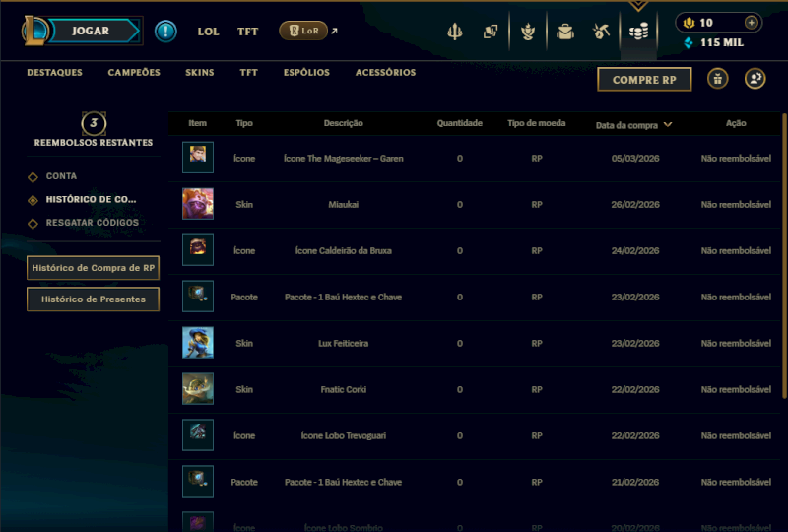The height and width of the screenshot is (532, 788).
Task: Click the Tipo de moeda column header
Action: pyautogui.click(x=536, y=123)
